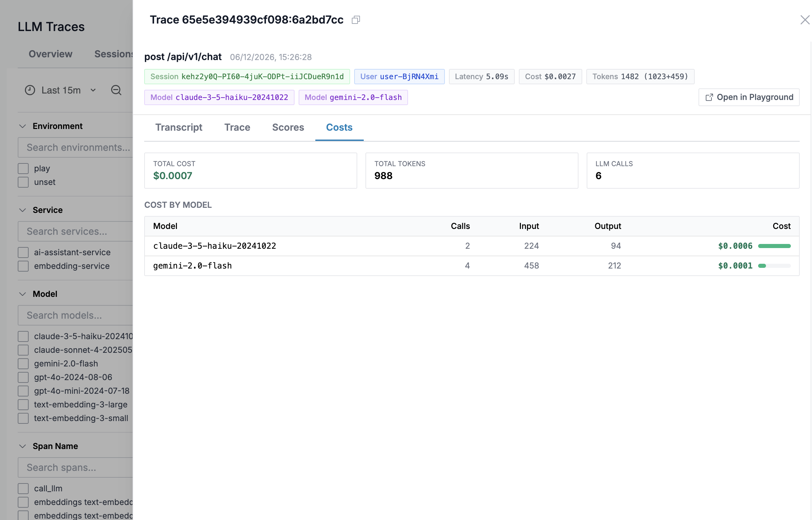Click the post /api/v1/chat title
812x520 pixels.
(183, 57)
